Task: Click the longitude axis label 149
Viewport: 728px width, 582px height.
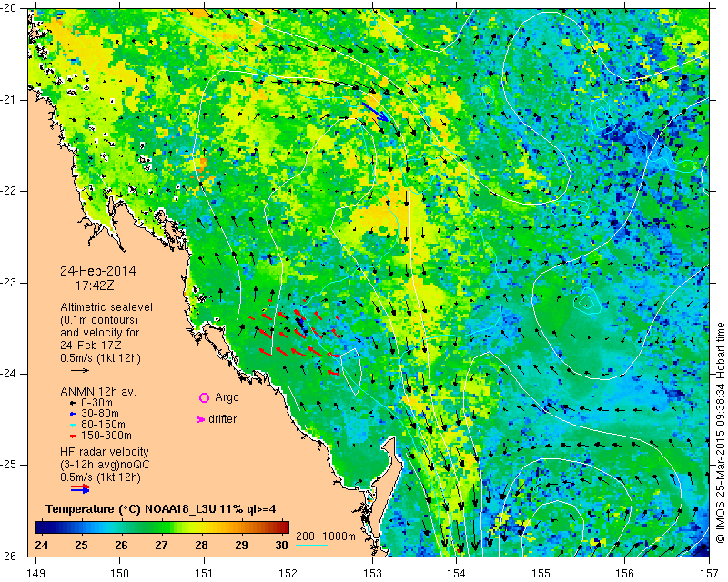Action: [x=35, y=574]
